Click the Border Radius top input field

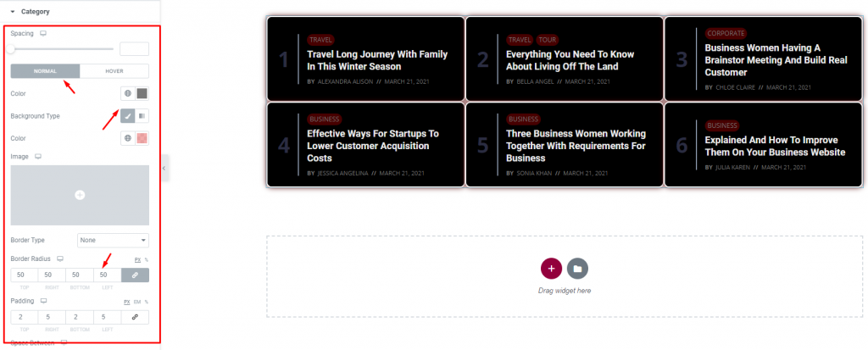[25, 275]
